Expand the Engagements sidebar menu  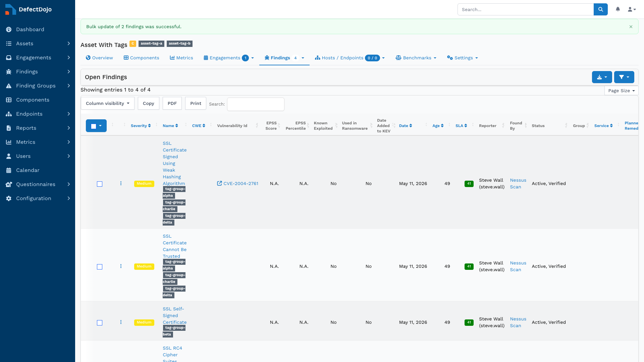click(x=38, y=58)
